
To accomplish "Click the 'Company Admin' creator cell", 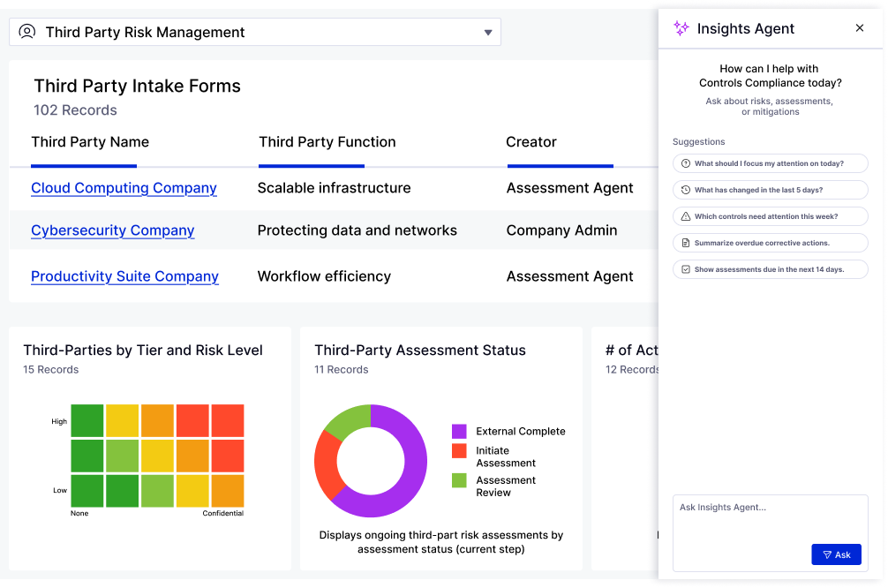I will point(561,230).
